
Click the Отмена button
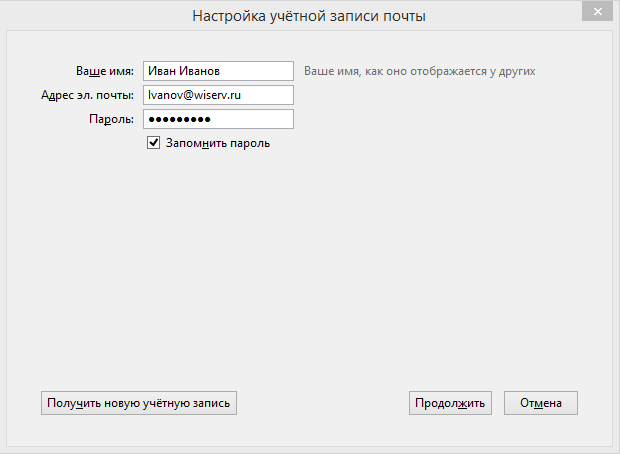(x=540, y=403)
